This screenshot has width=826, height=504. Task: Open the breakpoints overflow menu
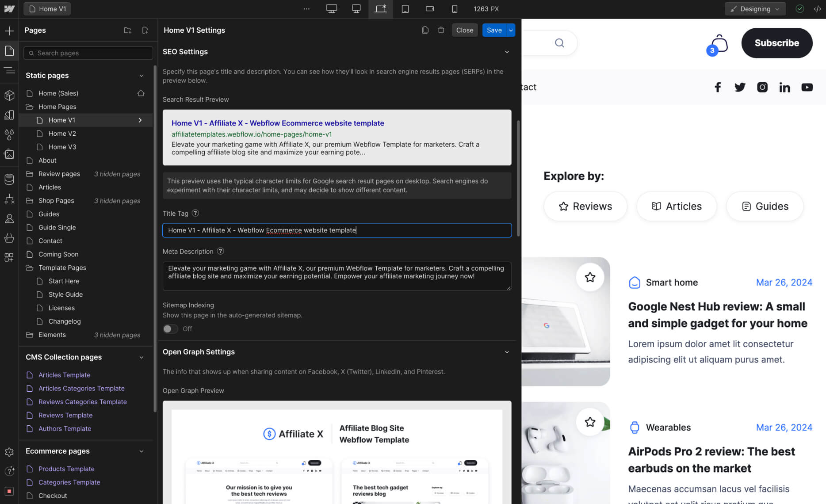[x=306, y=9]
